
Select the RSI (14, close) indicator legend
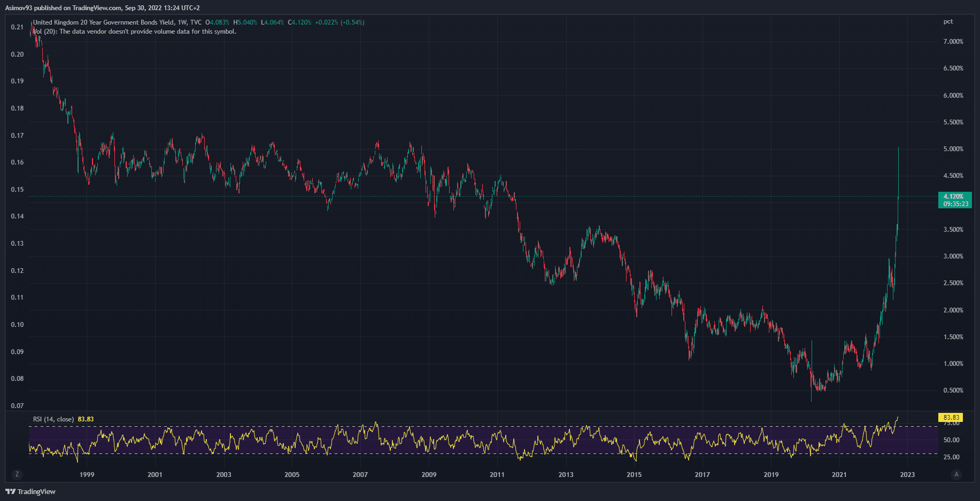(53, 419)
